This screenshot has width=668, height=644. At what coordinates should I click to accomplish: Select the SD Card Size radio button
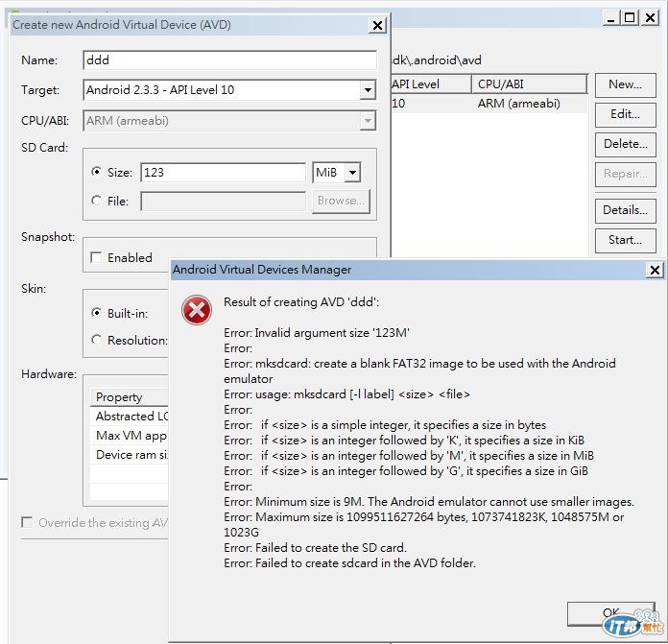click(x=97, y=172)
